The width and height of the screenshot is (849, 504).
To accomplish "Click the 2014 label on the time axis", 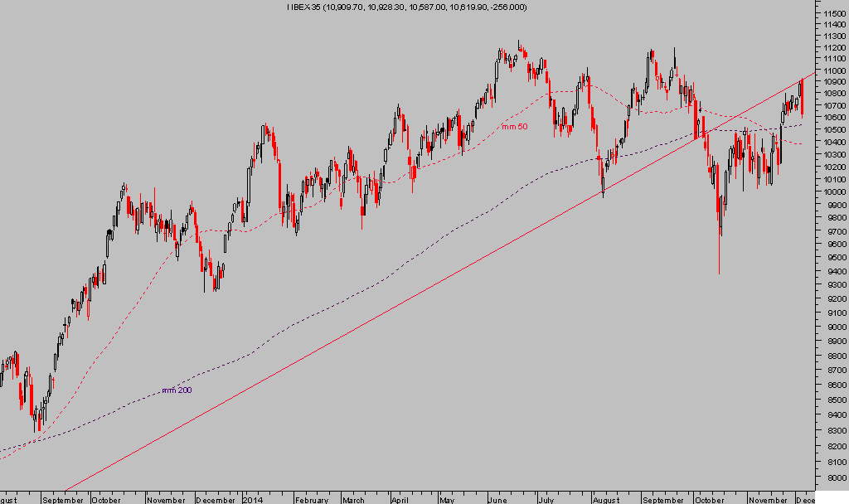I will pyautogui.click(x=252, y=500).
